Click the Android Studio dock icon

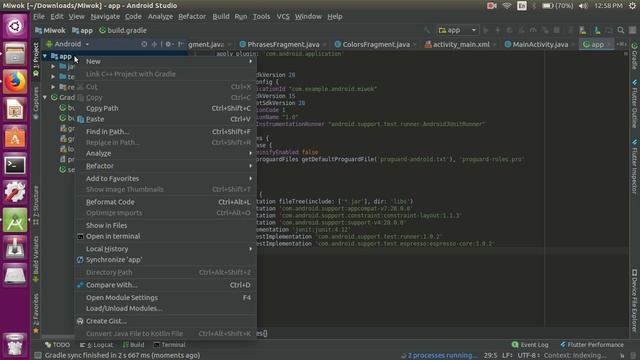15,221
